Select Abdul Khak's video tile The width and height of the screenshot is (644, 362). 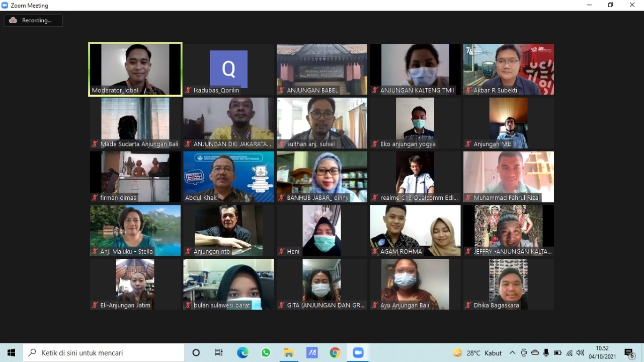228,176
